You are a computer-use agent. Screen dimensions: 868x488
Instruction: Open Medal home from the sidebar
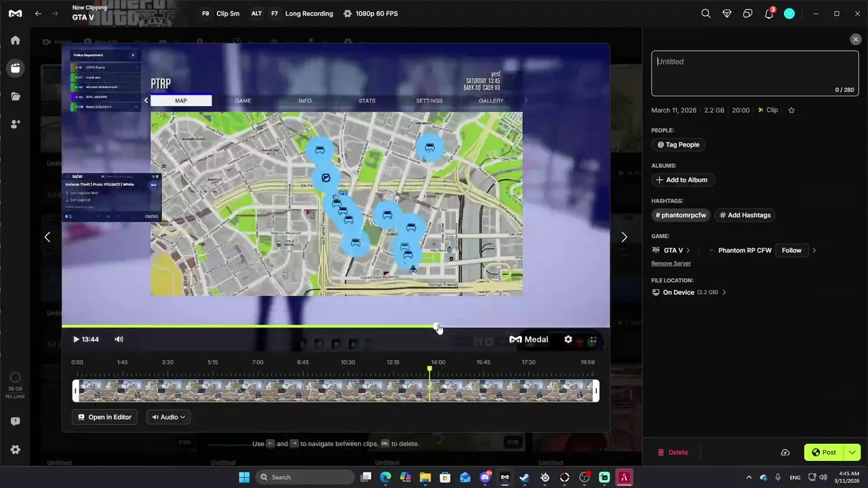[x=15, y=40]
